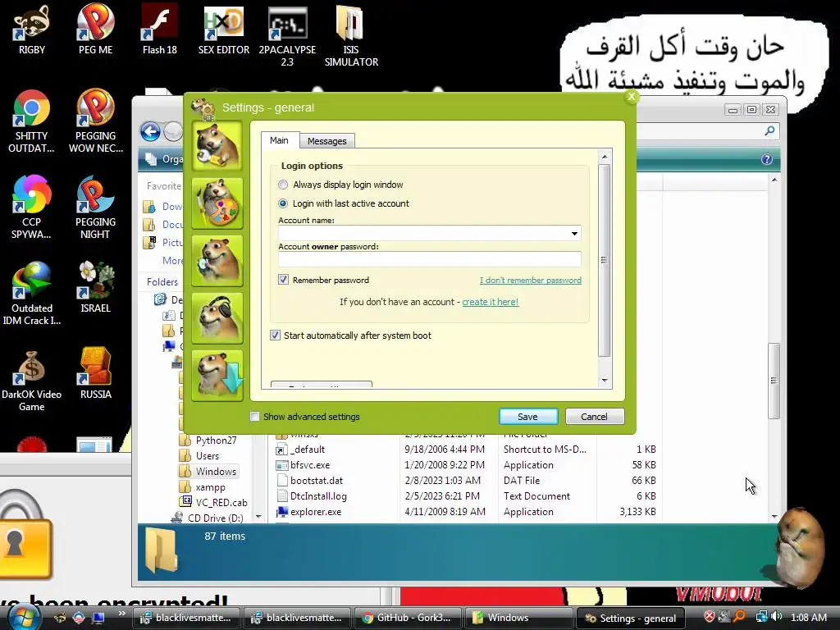Select Always display login window option
Image resolution: width=840 pixels, height=630 pixels.
[x=283, y=185]
